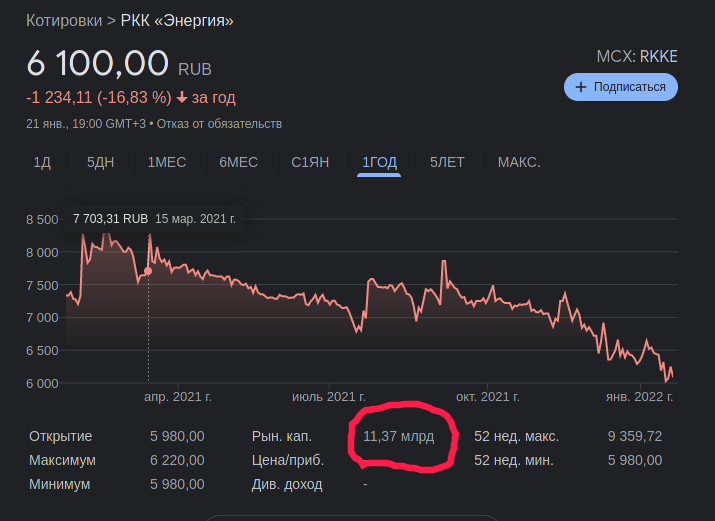Select the 5ДН time range tab

100,162
